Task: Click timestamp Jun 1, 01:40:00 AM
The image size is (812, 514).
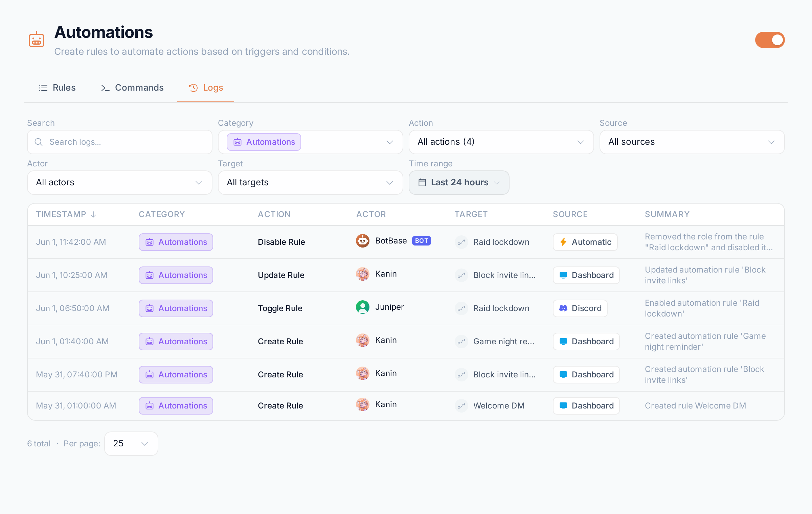Action: [72, 342]
